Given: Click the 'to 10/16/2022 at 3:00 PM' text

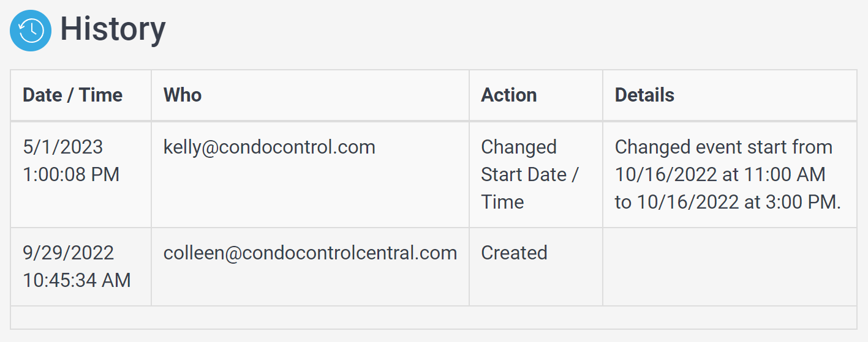Looking at the screenshot, I should tap(728, 202).
